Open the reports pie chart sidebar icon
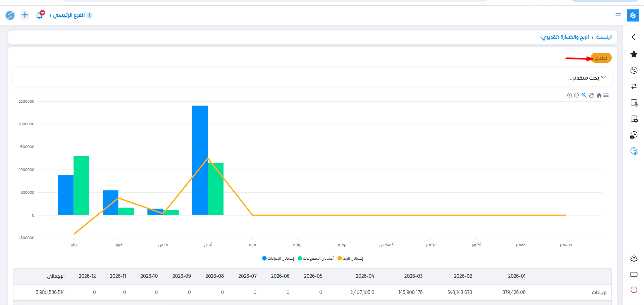The image size is (644, 305). 634,151
